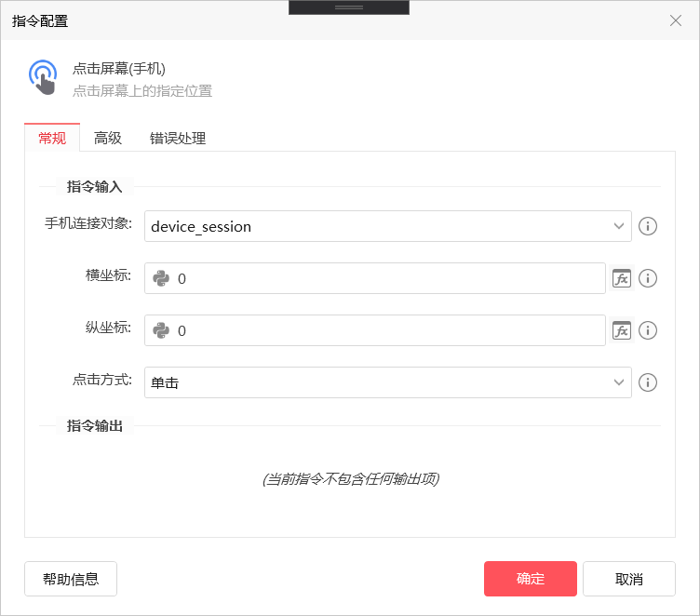Show info tooltip for 纵坐标
The width and height of the screenshot is (700, 616).
point(647,330)
